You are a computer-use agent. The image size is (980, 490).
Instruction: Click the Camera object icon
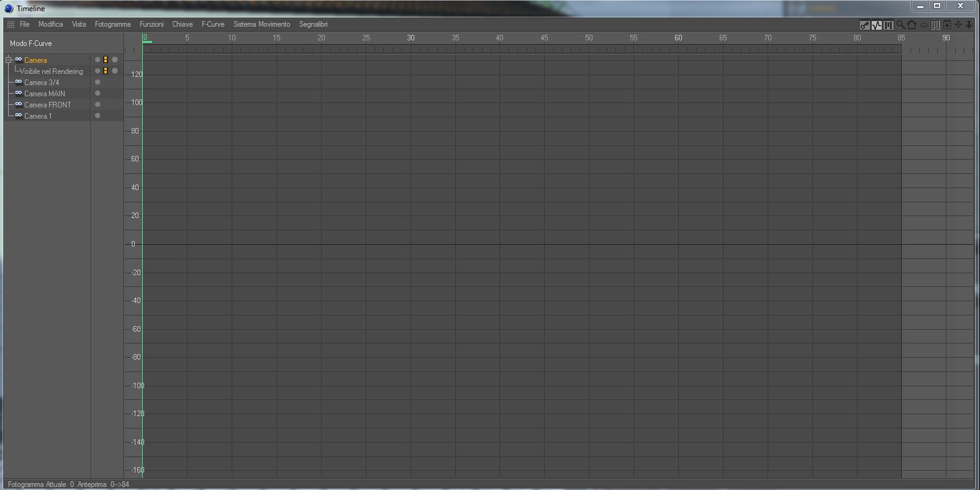(x=19, y=60)
